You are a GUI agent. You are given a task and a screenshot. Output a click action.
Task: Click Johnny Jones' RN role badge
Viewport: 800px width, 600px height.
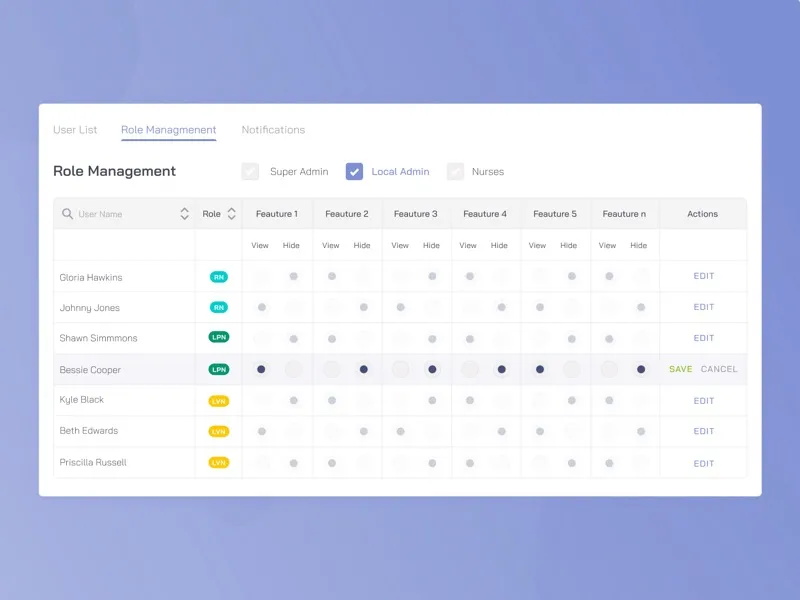218,307
